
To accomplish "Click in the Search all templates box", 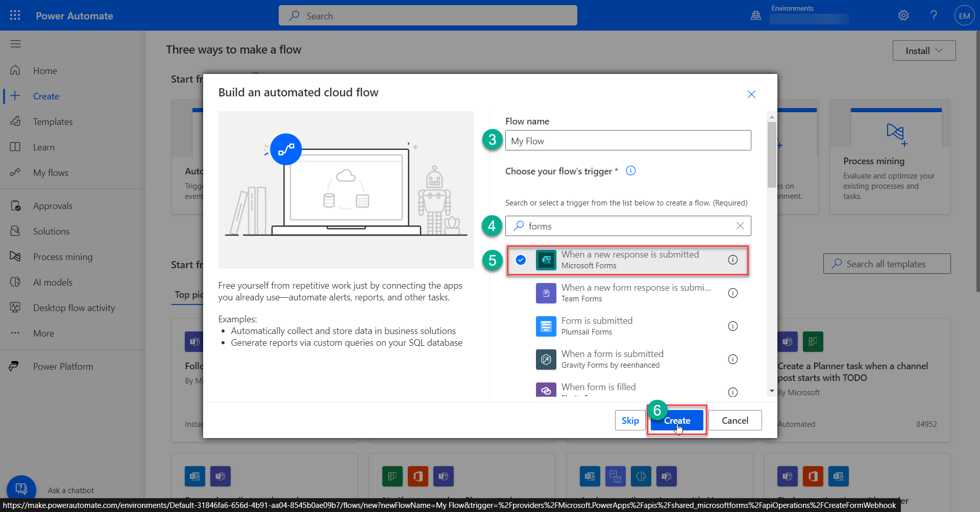I will tap(887, 264).
